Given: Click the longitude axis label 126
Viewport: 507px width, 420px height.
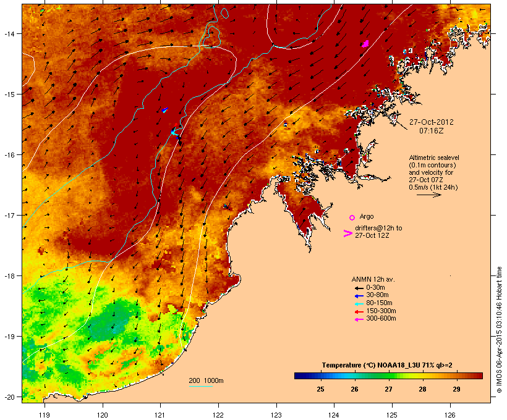Looking at the screenshot, I should (450, 415).
